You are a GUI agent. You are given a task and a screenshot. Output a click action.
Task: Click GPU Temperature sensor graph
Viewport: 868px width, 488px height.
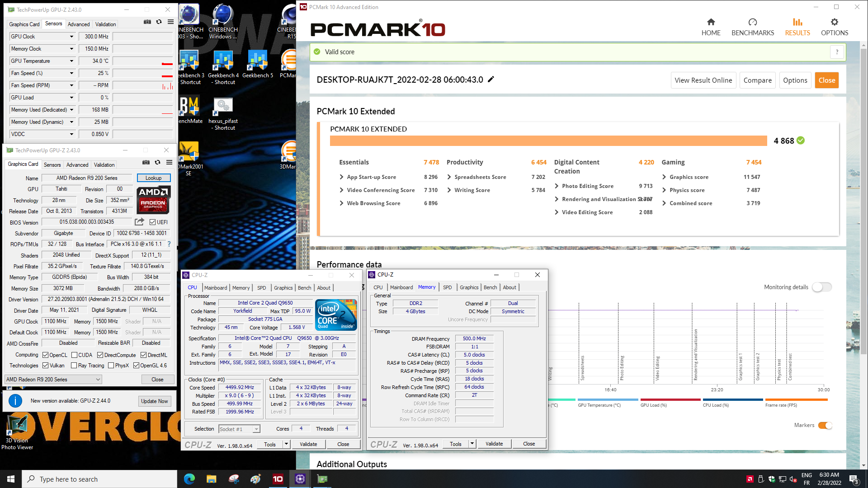pos(143,61)
